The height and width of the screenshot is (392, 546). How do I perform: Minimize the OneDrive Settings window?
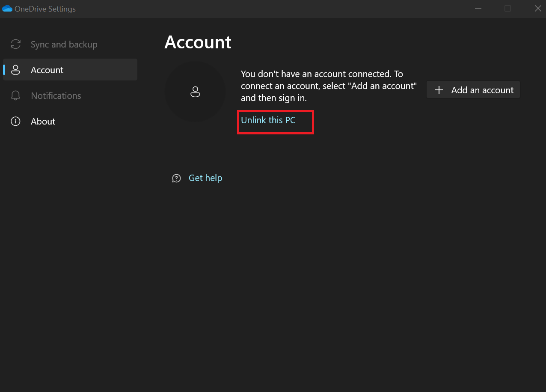[478, 9]
